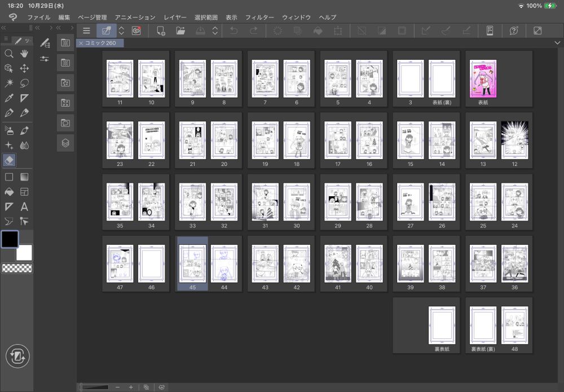The width and height of the screenshot is (564, 392).
Task: Select page 12 thumbnail
Action: 515,140
